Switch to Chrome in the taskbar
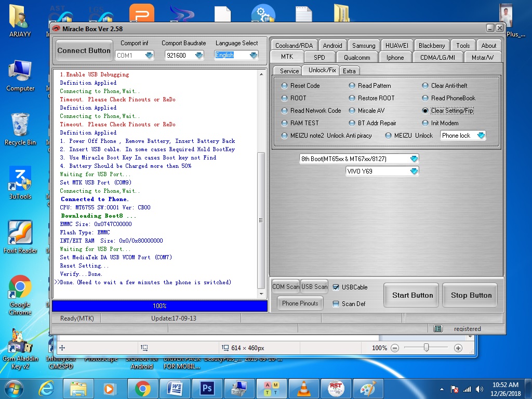This screenshot has width=532, height=399. coord(142,389)
